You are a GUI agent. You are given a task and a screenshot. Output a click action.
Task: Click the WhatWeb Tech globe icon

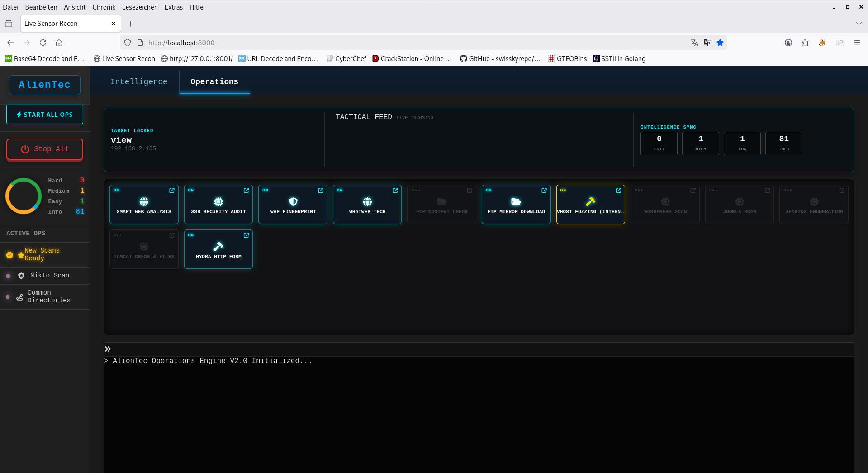tap(367, 201)
